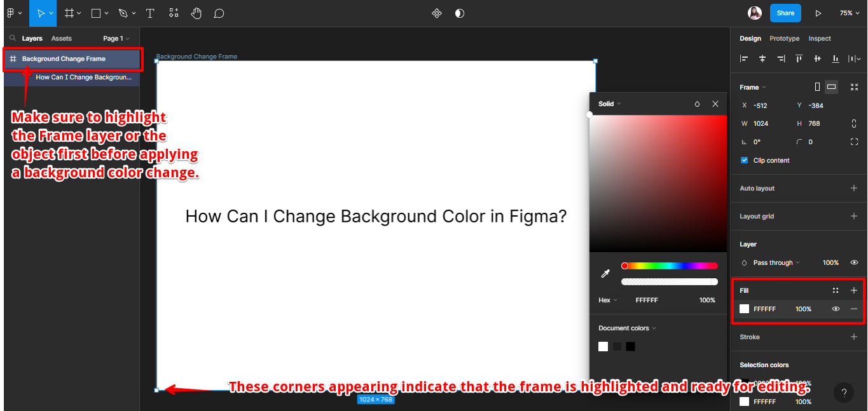
Task: Open the Solid fill type dropdown
Action: pyautogui.click(x=609, y=104)
